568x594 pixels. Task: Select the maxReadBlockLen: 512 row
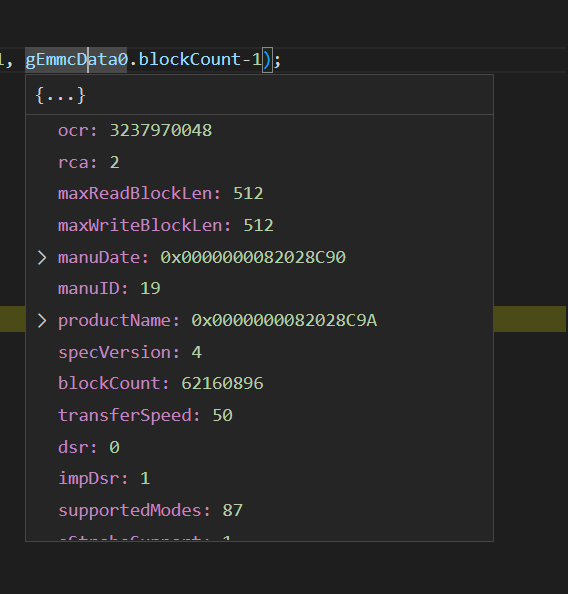259,194
